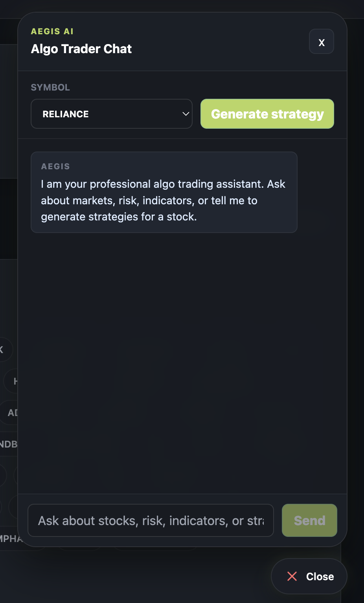Viewport: 364px width, 603px height.
Task: Click the Algo Trader Chat title
Action: [x=81, y=49]
